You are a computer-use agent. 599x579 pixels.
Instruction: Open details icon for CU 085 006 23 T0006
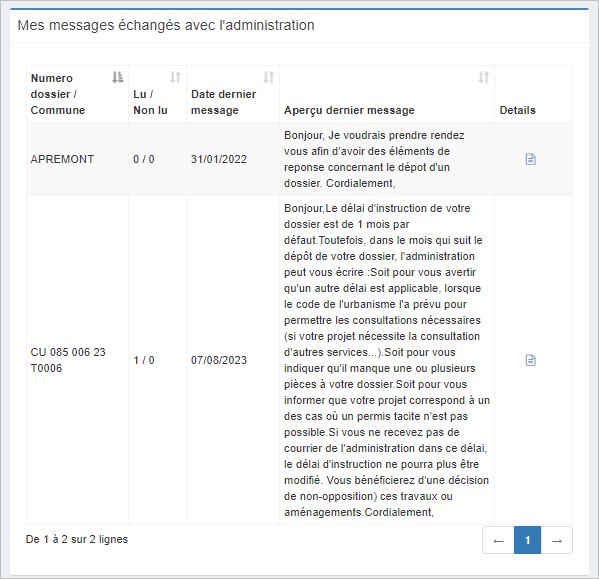(531, 360)
